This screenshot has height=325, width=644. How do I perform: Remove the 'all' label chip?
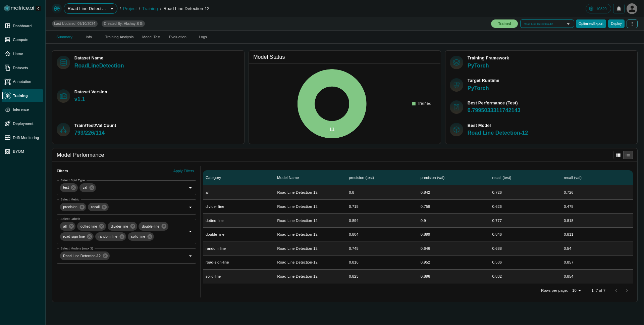(x=71, y=226)
